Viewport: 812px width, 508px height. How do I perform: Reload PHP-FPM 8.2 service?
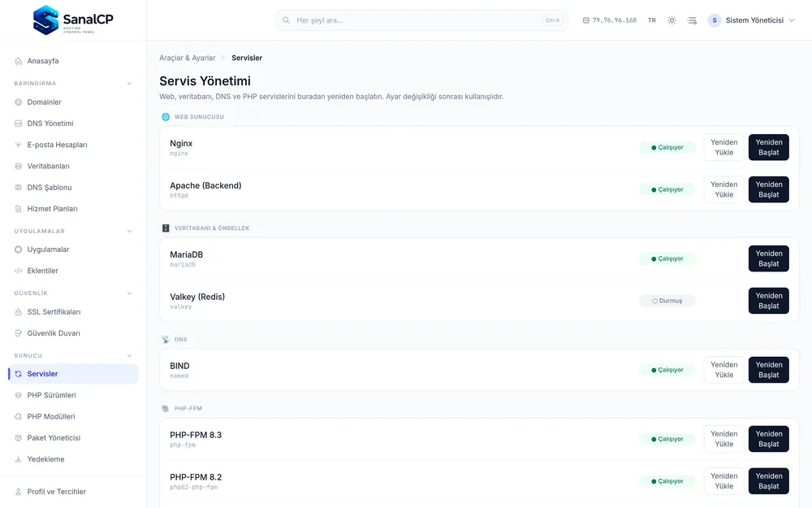[x=724, y=481]
